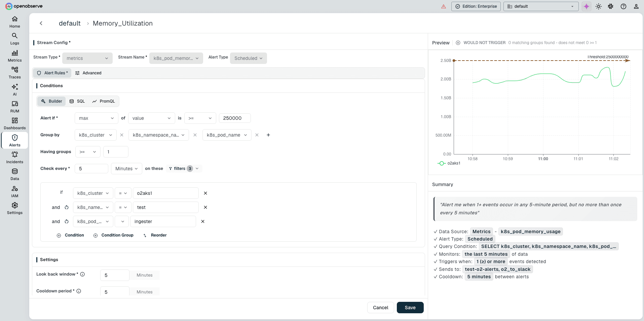
Task: Toggle and/or on the k8s_pod condition row
Action: click(x=67, y=221)
